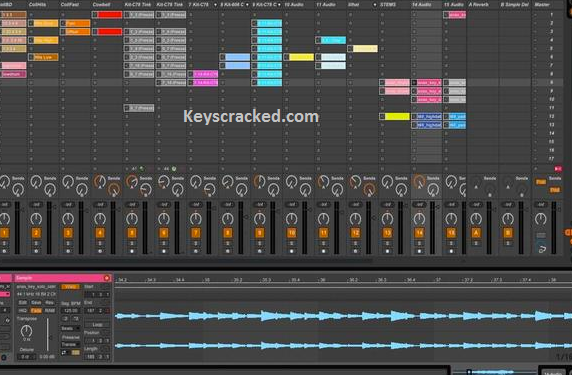The width and height of the screenshot is (572, 375).
Task: Open the 8 Kit-606 C track dropdown arrow
Action: (247, 5)
